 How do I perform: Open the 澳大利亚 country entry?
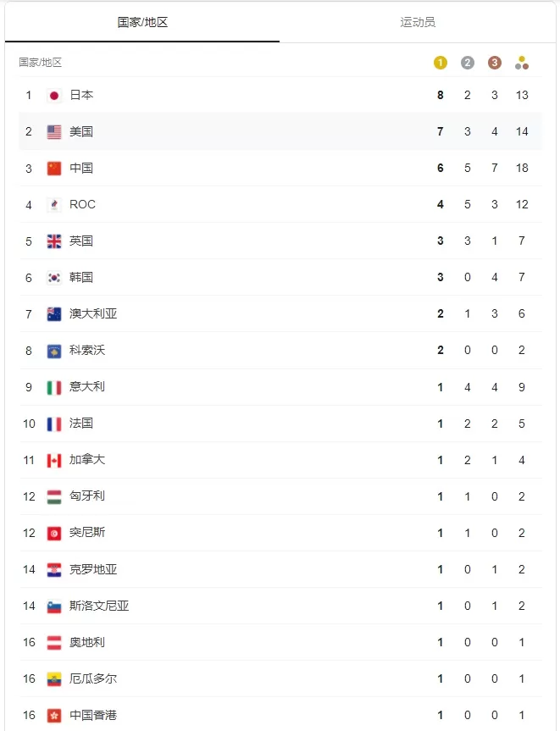coord(280,313)
